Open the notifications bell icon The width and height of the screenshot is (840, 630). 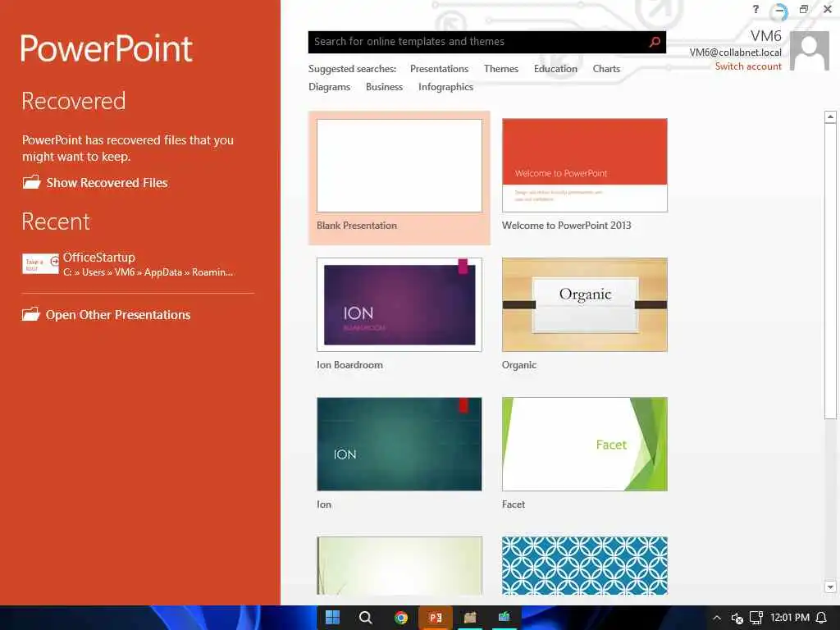click(x=821, y=618)
